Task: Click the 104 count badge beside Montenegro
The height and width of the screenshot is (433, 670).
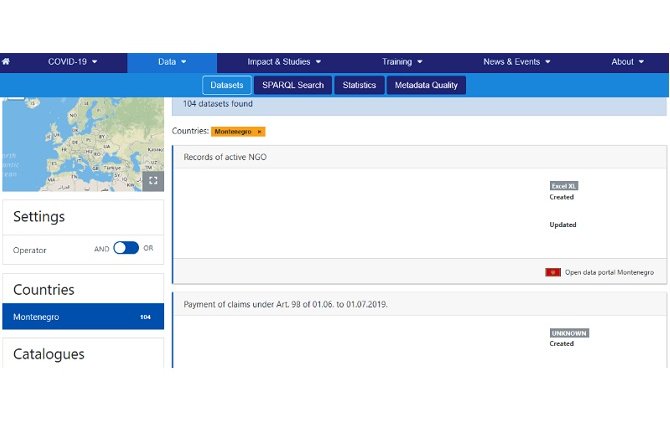Action: point(145,317)
